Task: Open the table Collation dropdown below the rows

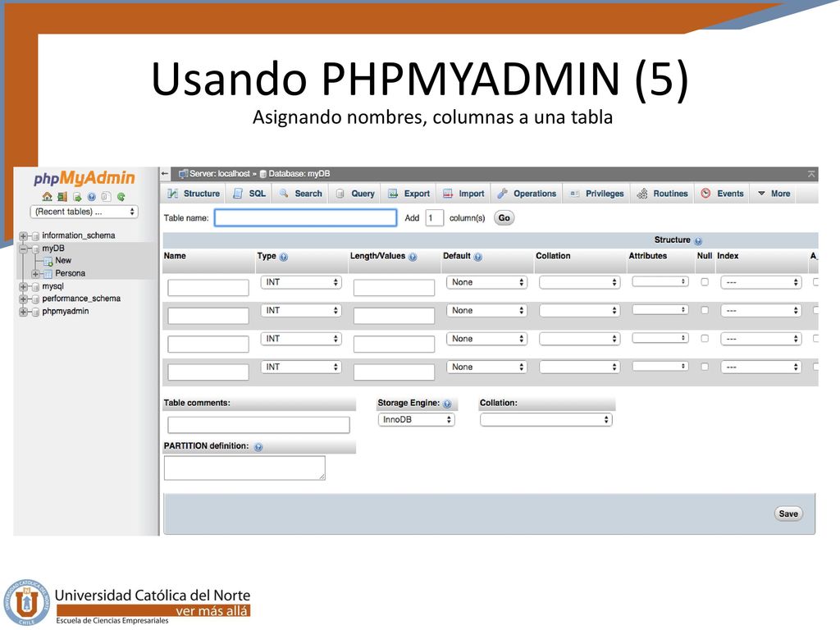Action: [x=546, y=420]
